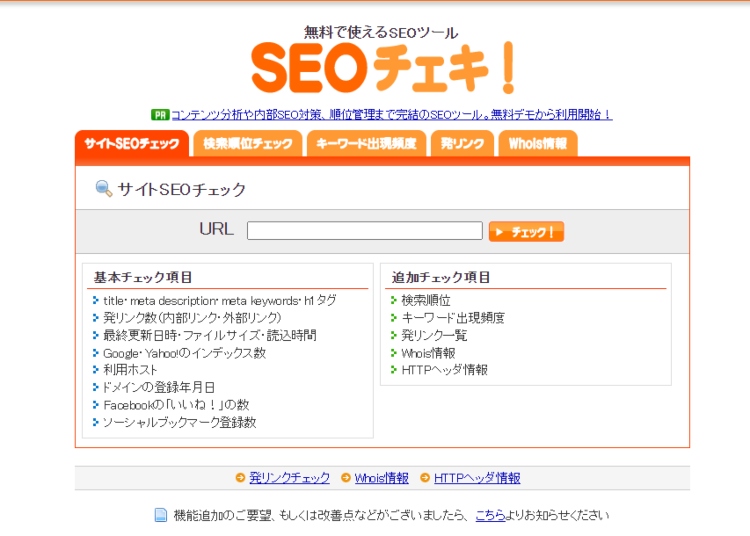Click the Google・Yahoo!のインデックス数 item
The image size is (750, 536).
[x=185, y=353]
